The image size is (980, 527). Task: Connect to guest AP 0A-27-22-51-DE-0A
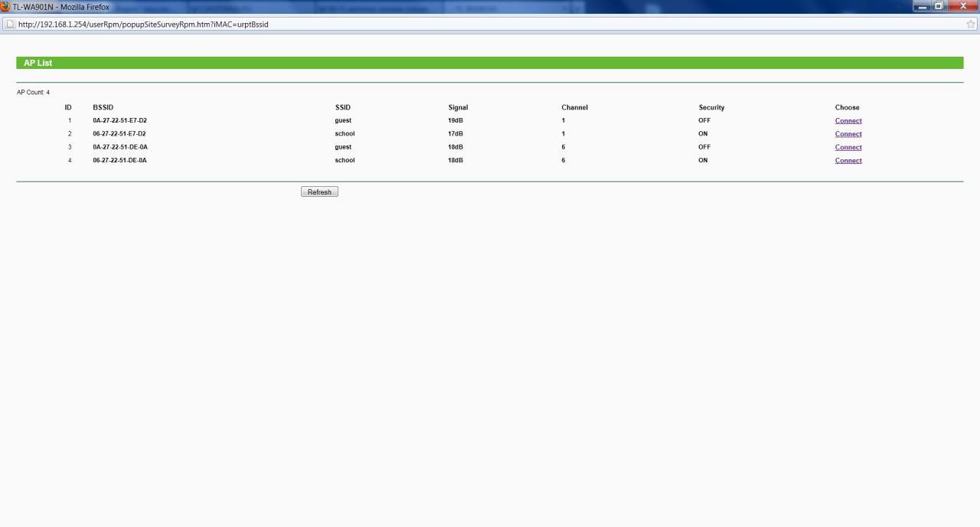click(848, 147)
